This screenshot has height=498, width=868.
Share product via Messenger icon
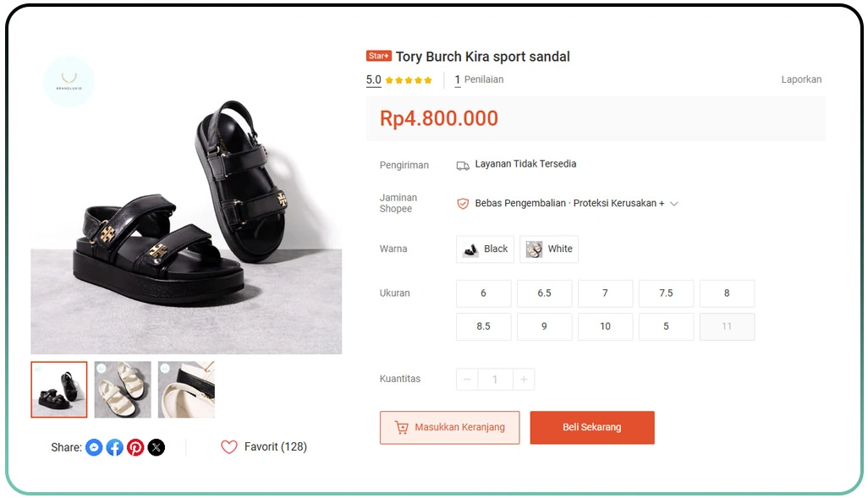click(x=94, y=447)
